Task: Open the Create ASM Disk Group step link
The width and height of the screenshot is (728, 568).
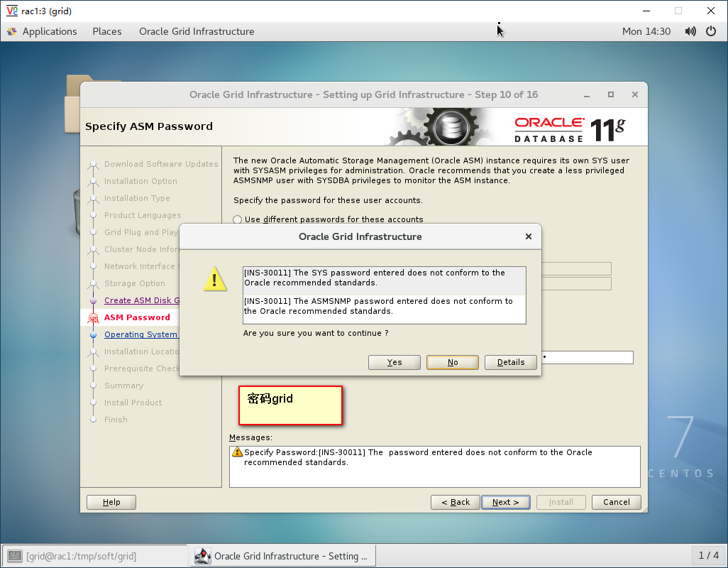Action: (142, 300)
